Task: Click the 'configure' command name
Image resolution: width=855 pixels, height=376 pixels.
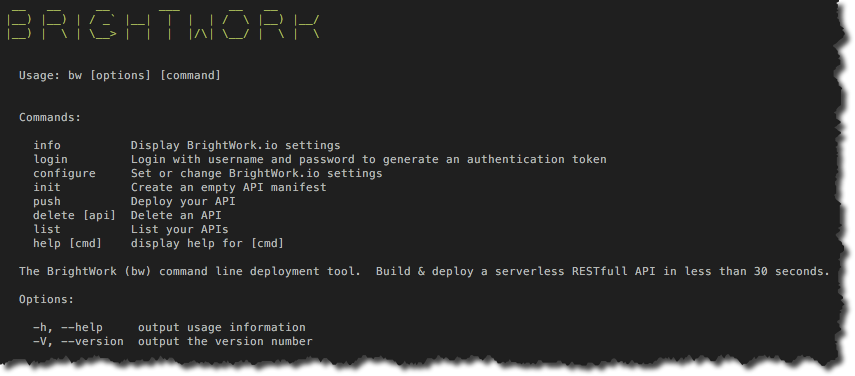Action: tap(64, 173)
